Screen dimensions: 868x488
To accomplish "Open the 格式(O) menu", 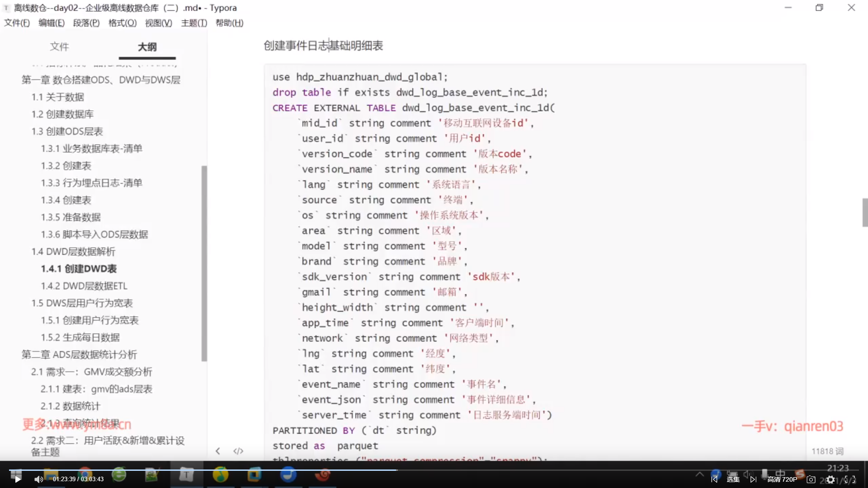I will (123, 23).
